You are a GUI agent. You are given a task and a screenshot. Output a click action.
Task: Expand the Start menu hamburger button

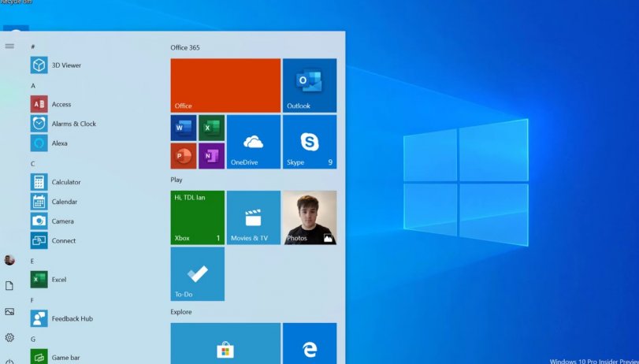(9, 46)
